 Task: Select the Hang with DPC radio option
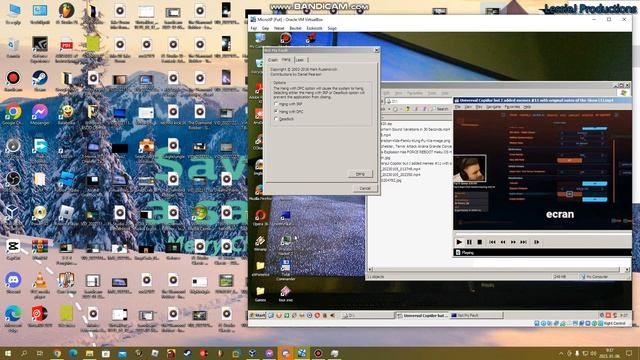pos(290,111)
